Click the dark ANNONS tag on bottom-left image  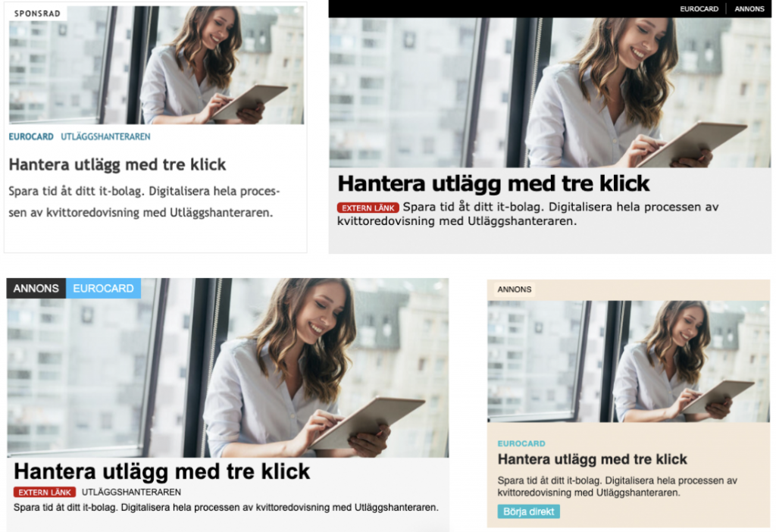[x=36, y=289]
